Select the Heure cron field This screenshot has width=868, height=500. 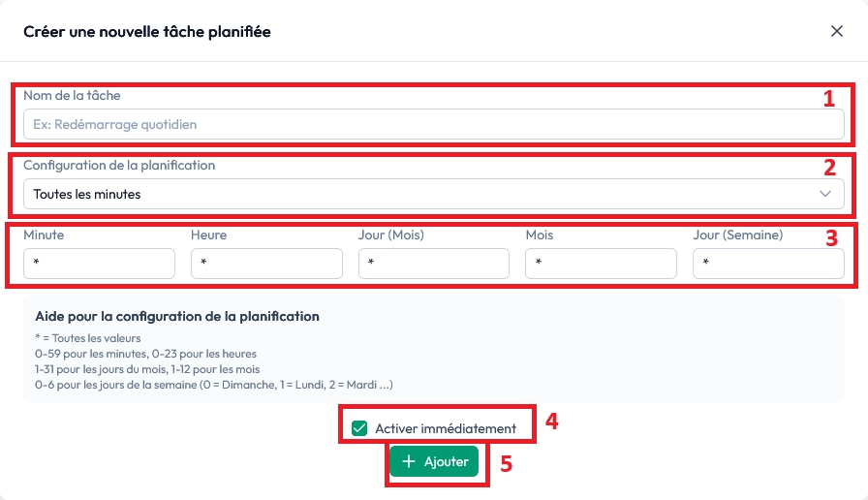(266, 264)
